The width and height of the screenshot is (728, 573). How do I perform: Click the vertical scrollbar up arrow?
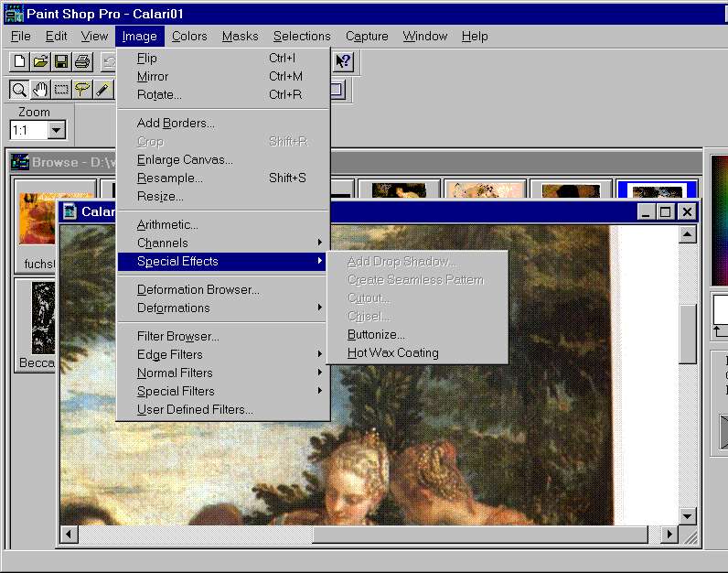(688, 235)
